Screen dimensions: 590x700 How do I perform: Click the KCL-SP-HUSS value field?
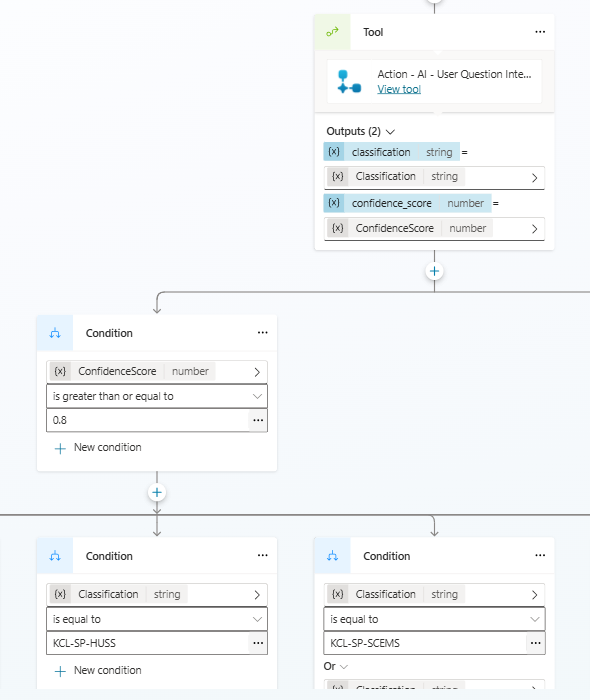pyautogui.click(x=147, y=643)
